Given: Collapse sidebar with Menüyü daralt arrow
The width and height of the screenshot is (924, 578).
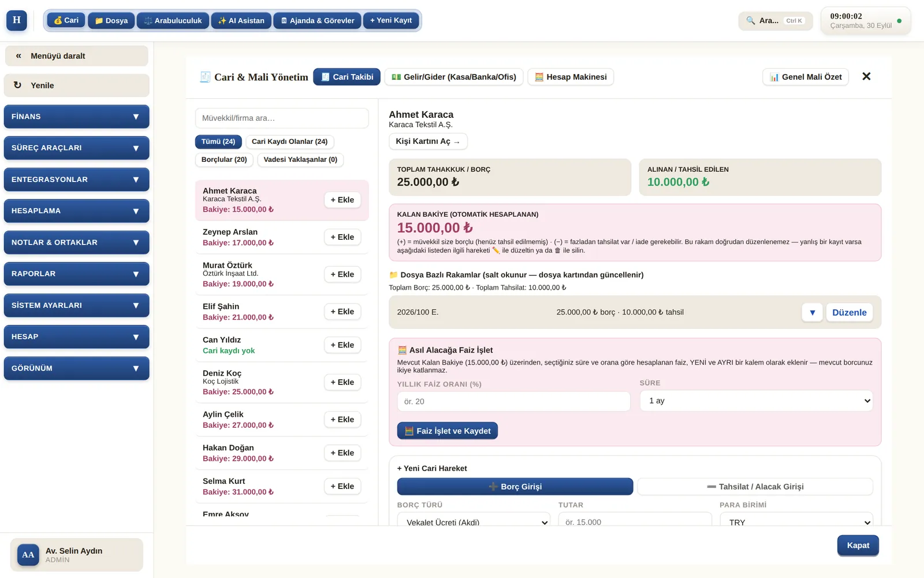Looking at the screenshot, I should [x=18, y=56].
